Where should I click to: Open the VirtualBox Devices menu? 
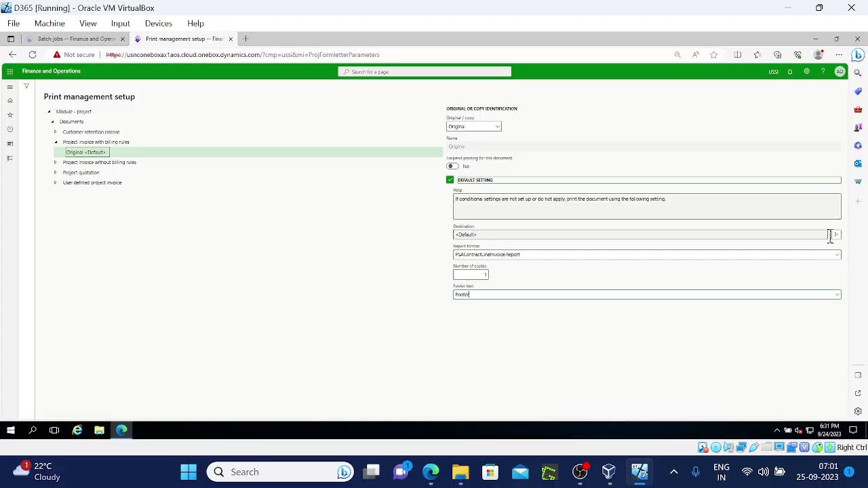coord(159,23)
